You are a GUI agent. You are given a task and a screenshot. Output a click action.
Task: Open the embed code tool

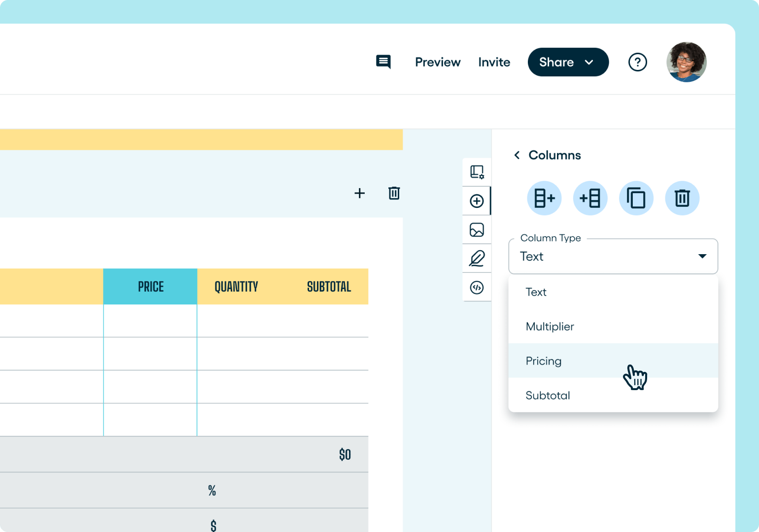tap(476, 287)
